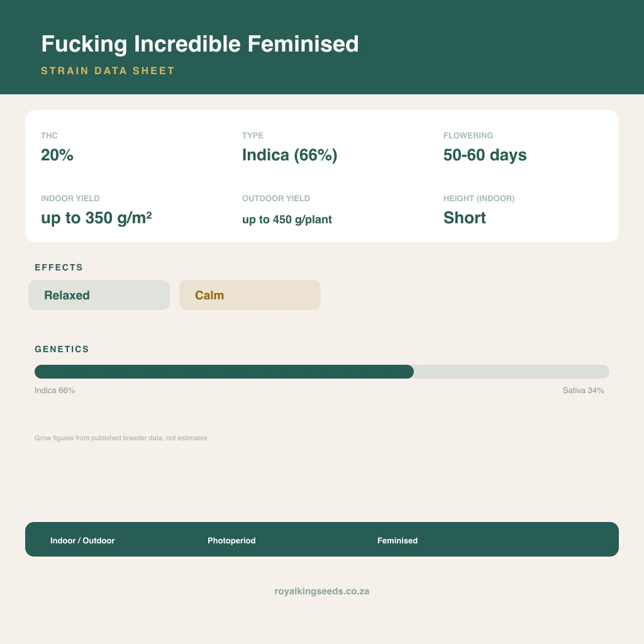Click the Indica (66%) type value

tap(289, 155)
